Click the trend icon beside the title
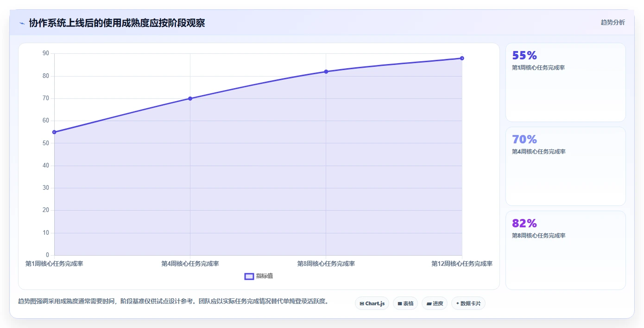The width and height of the screenshot is (644, 328). pos(22,23)
